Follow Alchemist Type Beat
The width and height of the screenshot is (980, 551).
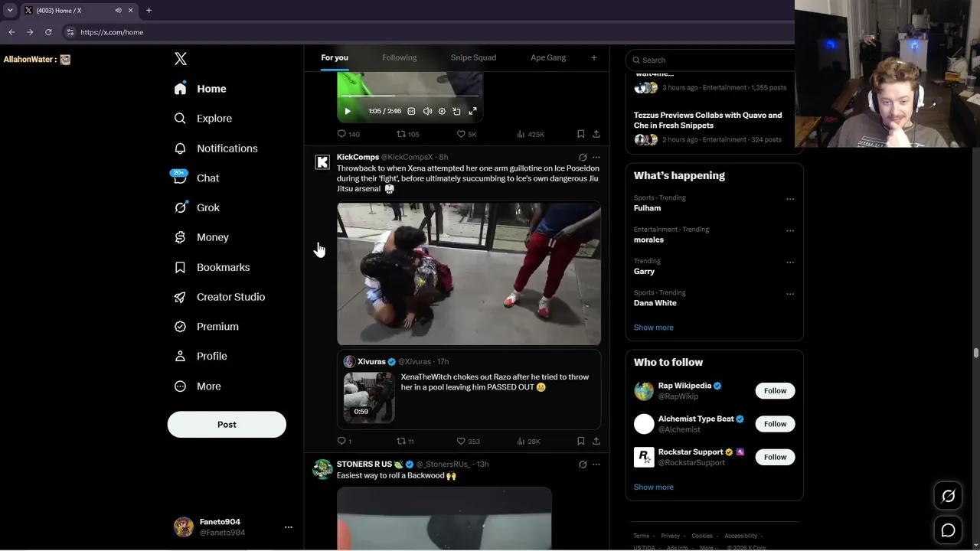pos(775,424)
